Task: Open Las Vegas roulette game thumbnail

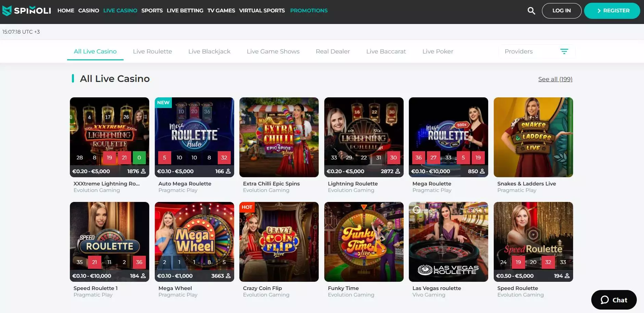Action: (449, 242)
